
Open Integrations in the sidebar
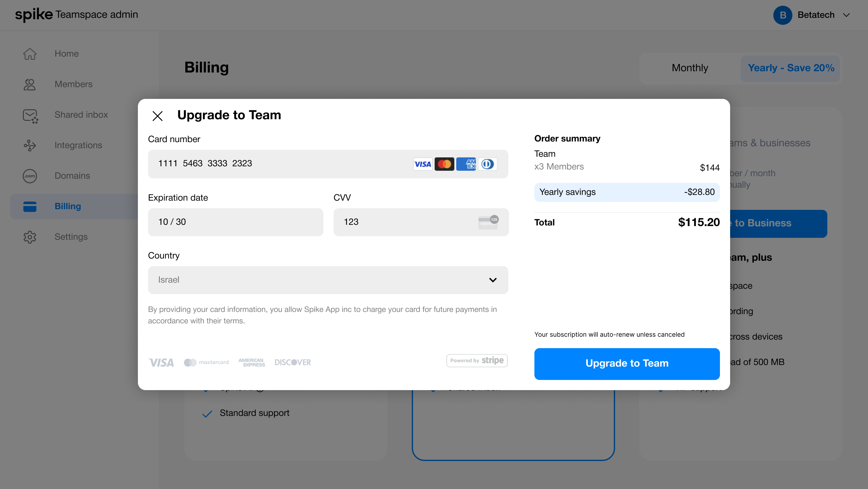pos(78,145)
